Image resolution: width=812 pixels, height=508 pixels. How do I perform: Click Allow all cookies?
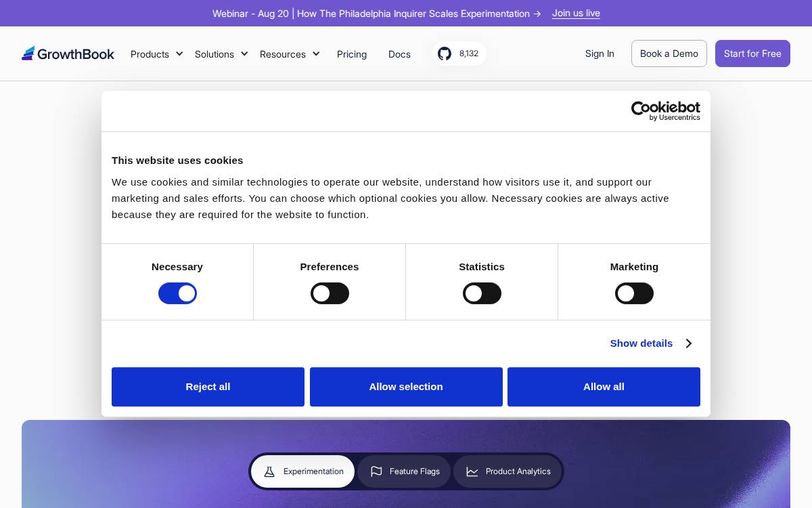pos(604,387)
